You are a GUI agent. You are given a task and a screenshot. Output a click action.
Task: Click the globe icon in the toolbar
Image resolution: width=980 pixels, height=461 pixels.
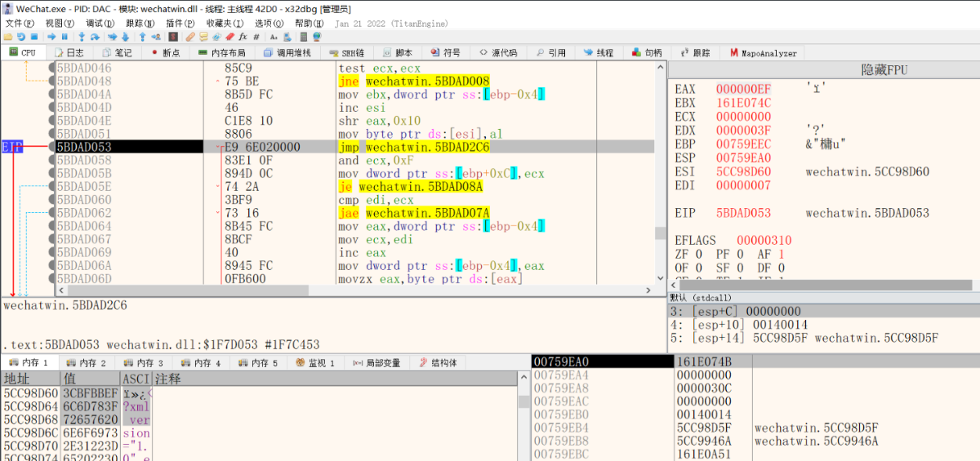(316, 37)
